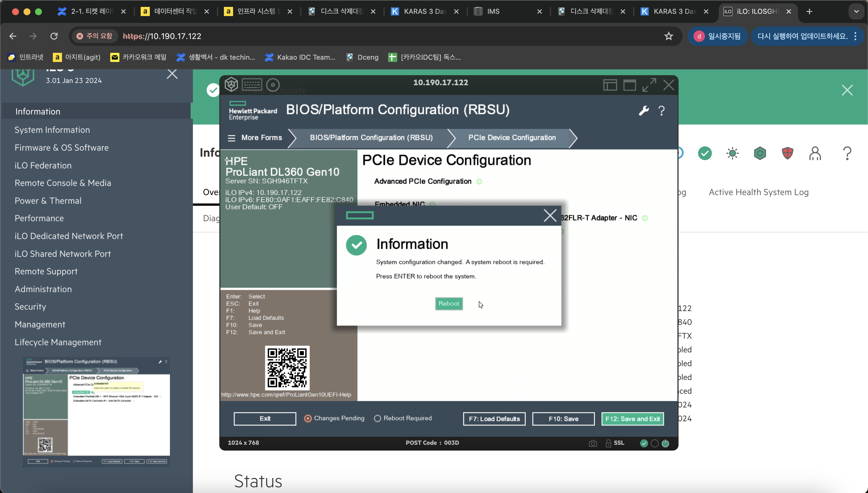This screenshot has height=493, width=868.
Task: Open a new browser tab with plus
Action: (809, 11)
